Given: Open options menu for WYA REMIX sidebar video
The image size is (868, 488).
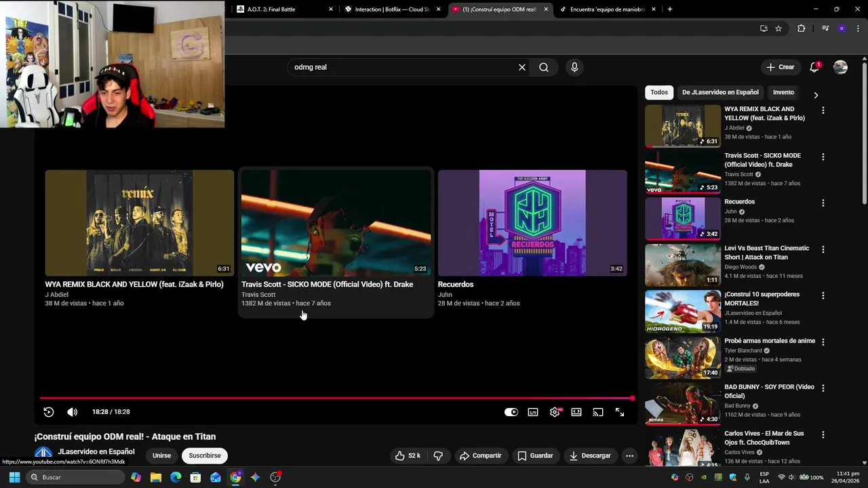Looking at the screenshot, I should tap(823, 110).
